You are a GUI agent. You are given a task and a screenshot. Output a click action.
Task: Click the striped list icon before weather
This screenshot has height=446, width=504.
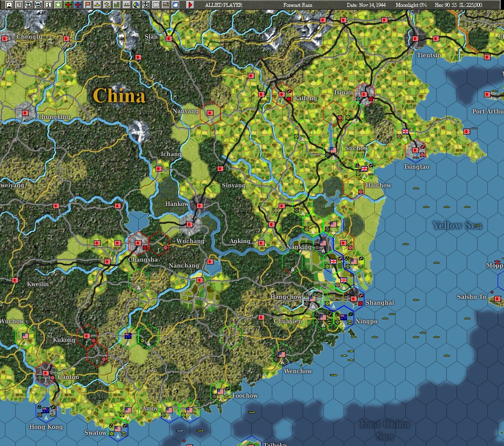(x=166, y=4)
